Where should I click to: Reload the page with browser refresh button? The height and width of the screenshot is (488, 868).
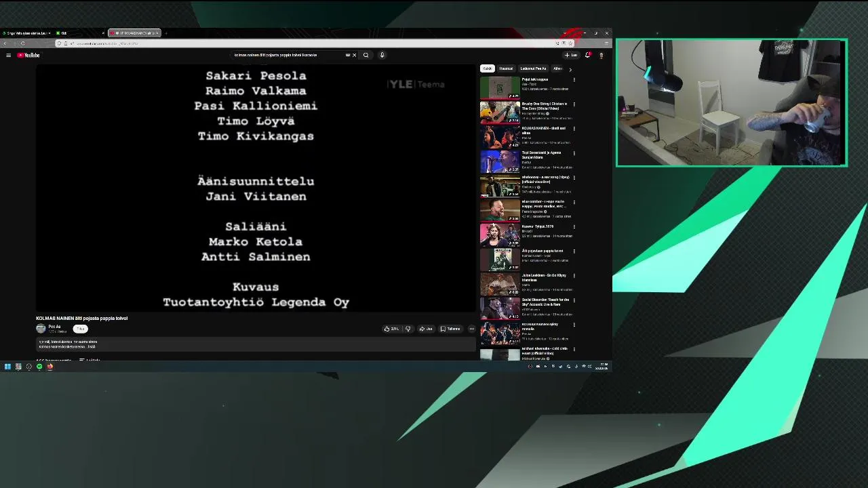22,43
